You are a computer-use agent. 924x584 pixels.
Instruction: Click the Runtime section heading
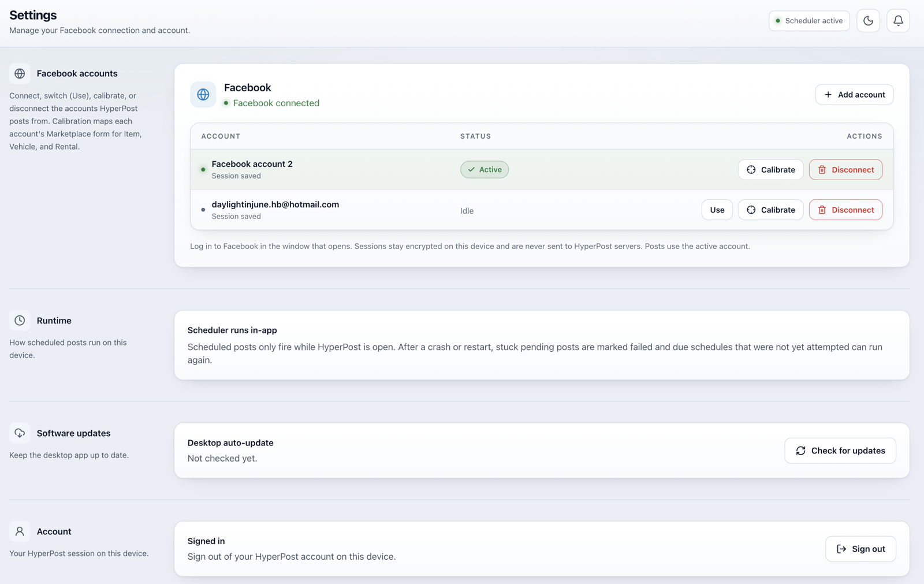[x=54, y=321]
